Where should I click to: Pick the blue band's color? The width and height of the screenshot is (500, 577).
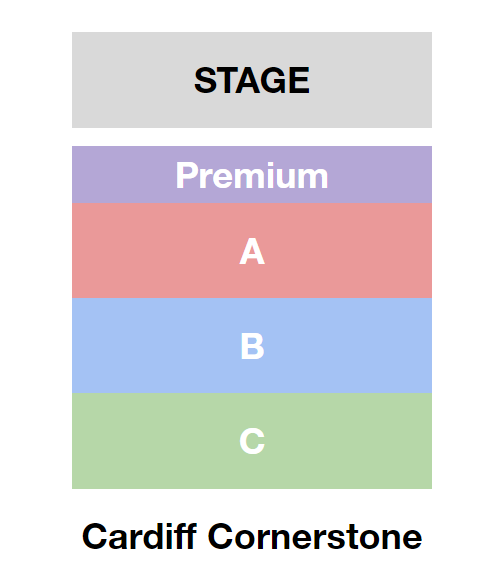click(110, 346)
